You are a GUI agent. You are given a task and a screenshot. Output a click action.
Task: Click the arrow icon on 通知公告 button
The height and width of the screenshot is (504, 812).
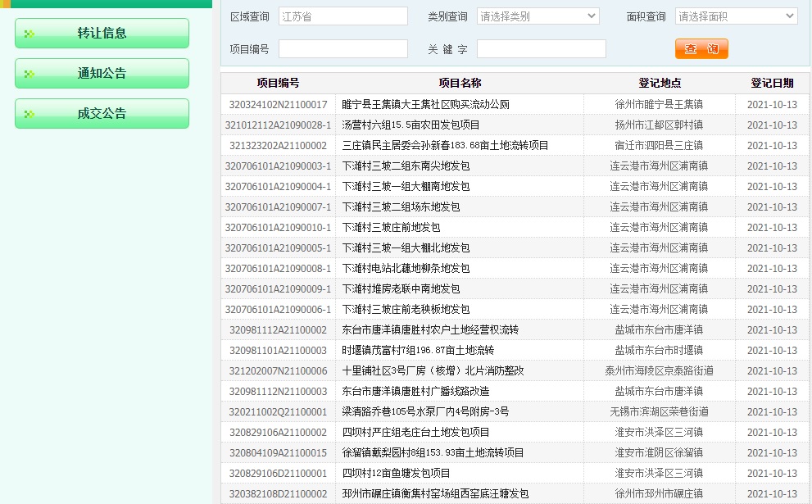(30, 74)
